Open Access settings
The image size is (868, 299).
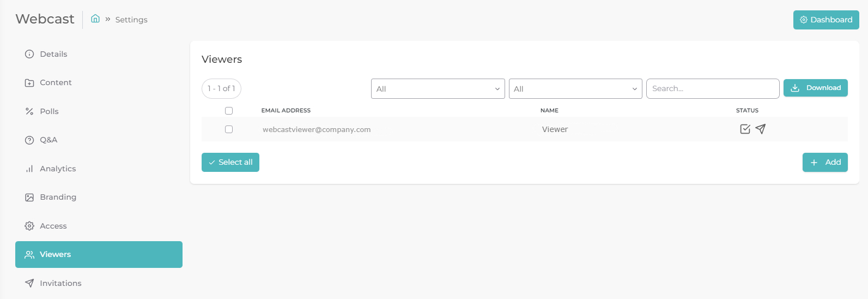(99, 226)
